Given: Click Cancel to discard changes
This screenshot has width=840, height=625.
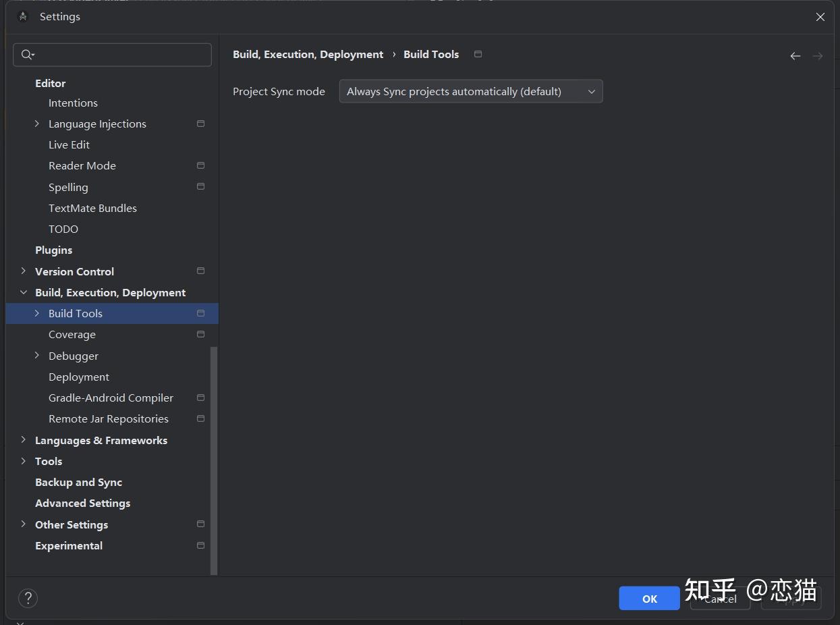Looking at the screenshot, I should [720, 599].
